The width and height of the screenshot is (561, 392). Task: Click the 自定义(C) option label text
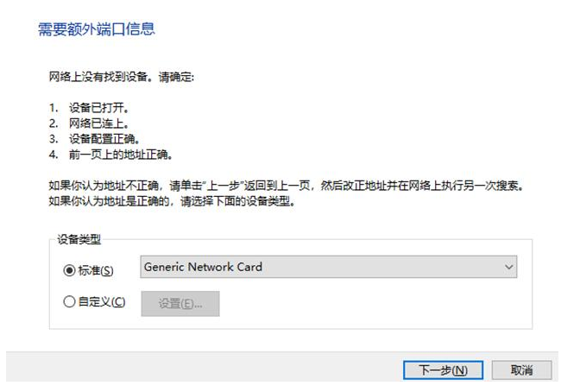pyautogui.click(x=101, y=302)
